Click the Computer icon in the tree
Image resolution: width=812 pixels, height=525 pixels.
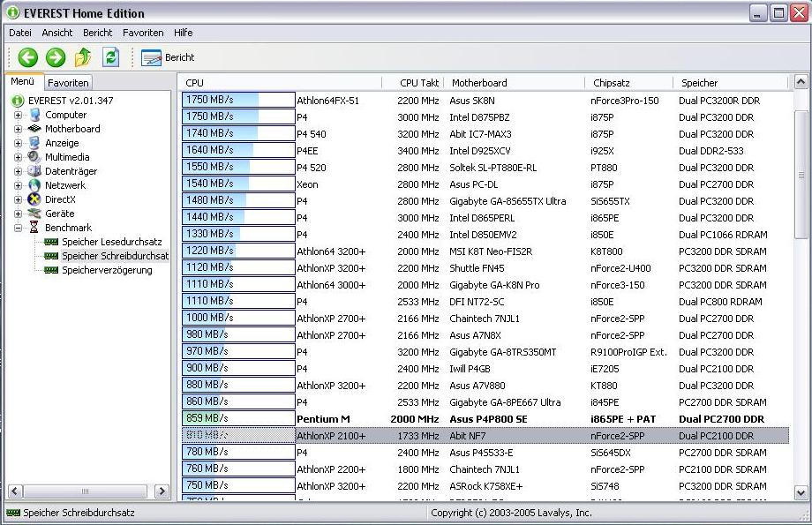34,115
